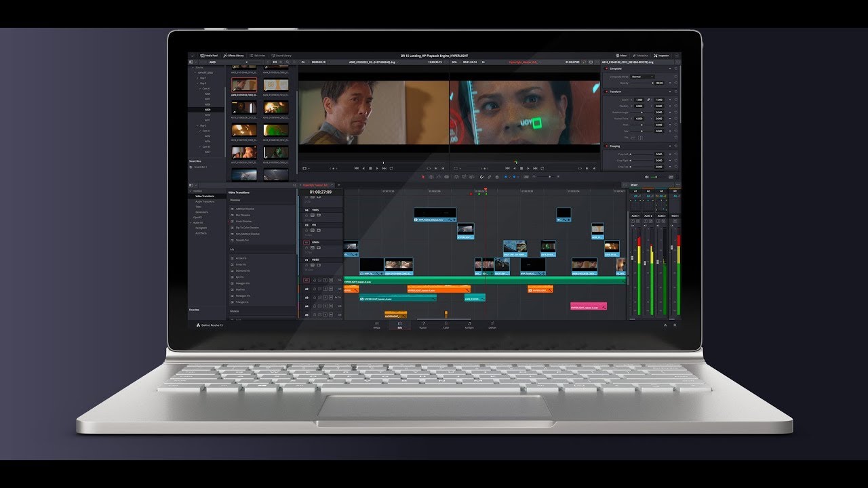Switch to the Fairlight page tab
The height and width of the screenshot is (488, 868).
(469, 325)
